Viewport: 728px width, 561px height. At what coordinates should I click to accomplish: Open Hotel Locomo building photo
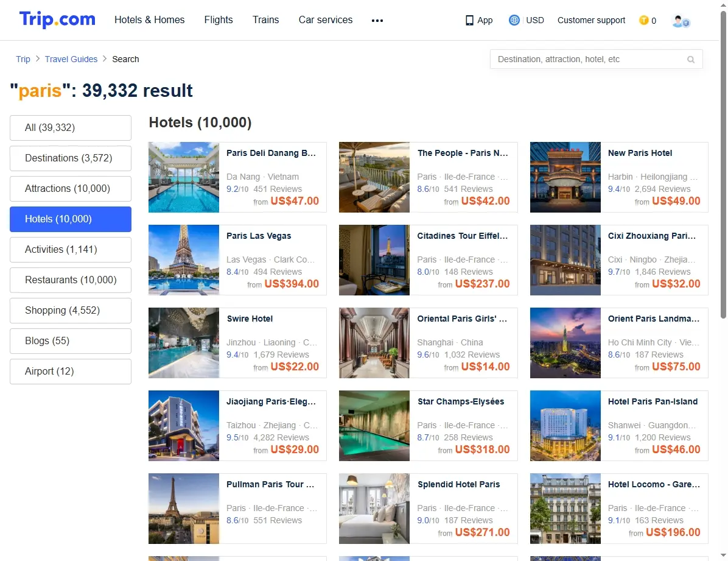[565, 509]
